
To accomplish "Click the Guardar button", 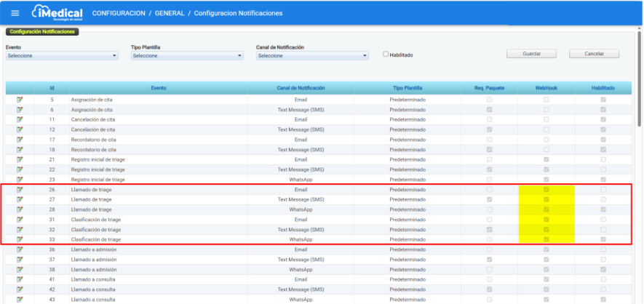I will click(x=531, y=54).
